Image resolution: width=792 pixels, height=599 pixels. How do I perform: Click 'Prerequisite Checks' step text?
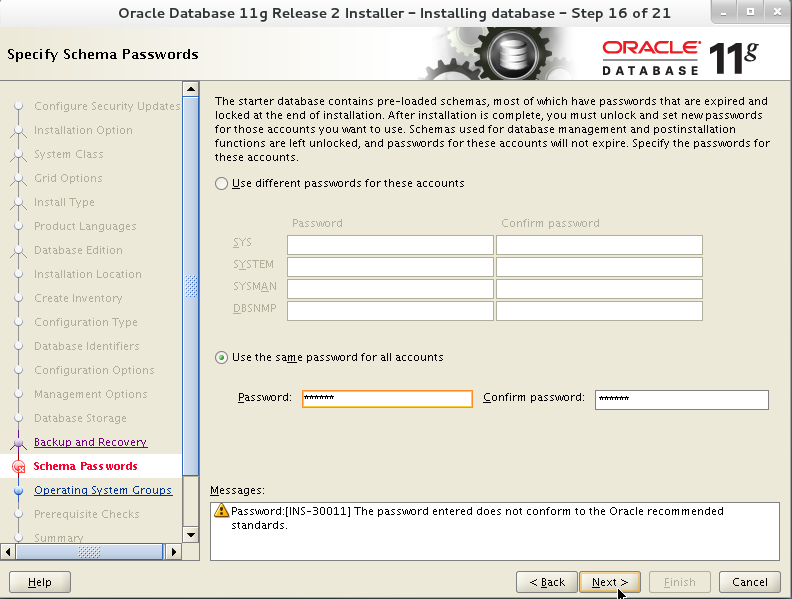pos(87,514)
